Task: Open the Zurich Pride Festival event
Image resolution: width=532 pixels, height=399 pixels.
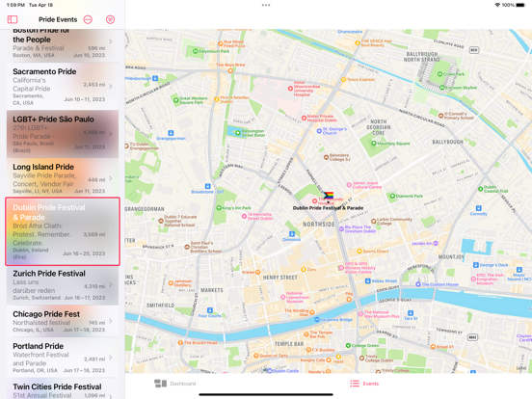Action: [63, 285]
